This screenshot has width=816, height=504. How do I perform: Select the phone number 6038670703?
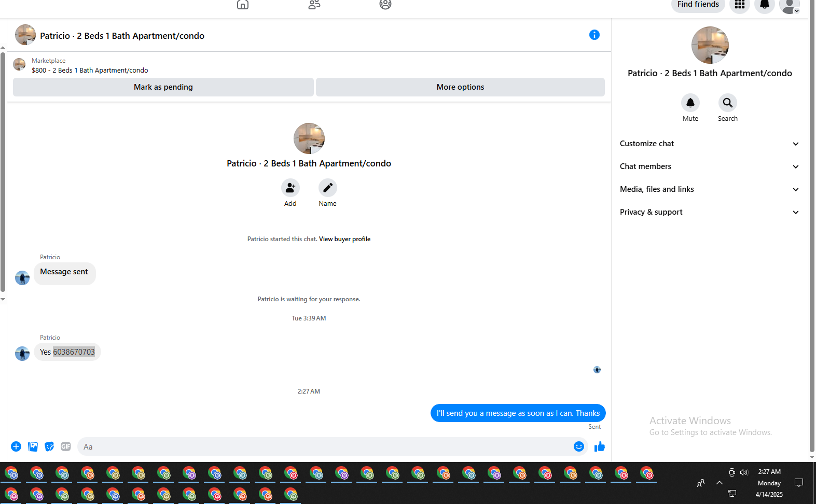(x=74, y=352)
